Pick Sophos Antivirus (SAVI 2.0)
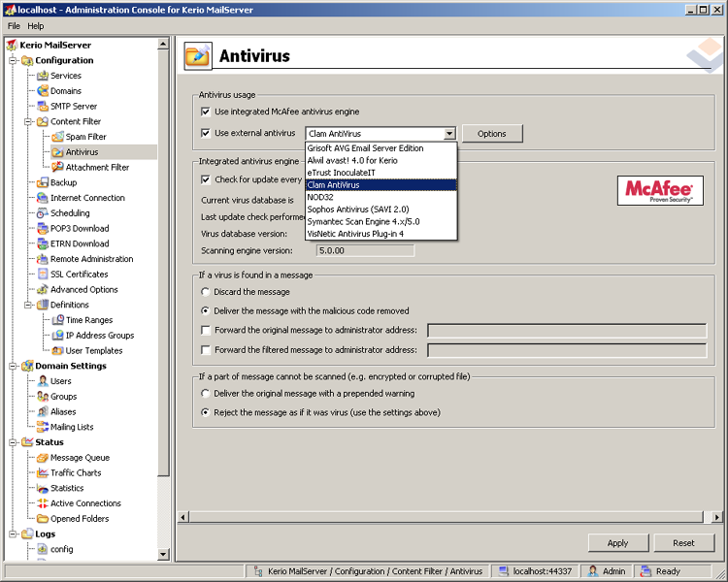This screenshot has height=582, width=728. click(381, 210)
